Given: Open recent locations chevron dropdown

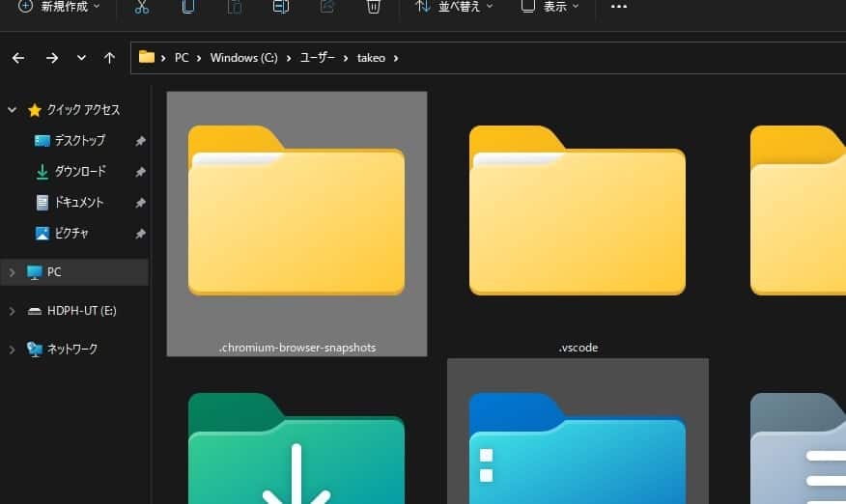Looking at the screenshot, I should pos(81,57).
